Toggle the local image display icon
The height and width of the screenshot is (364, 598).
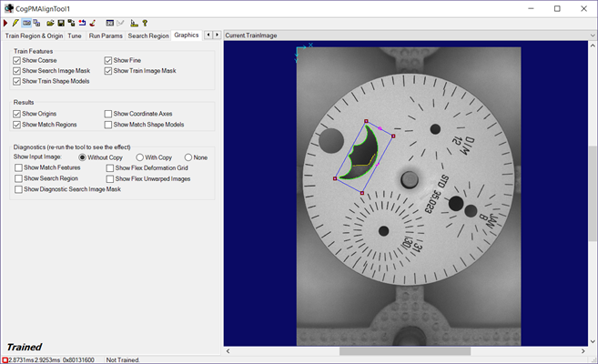coord(26,22)
